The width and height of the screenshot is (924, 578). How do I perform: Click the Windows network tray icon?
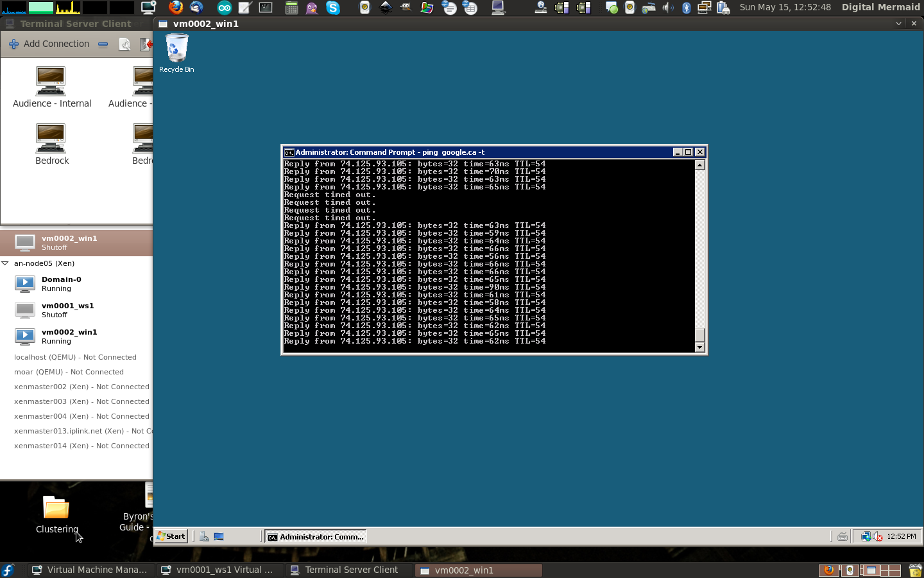(866, 537)
